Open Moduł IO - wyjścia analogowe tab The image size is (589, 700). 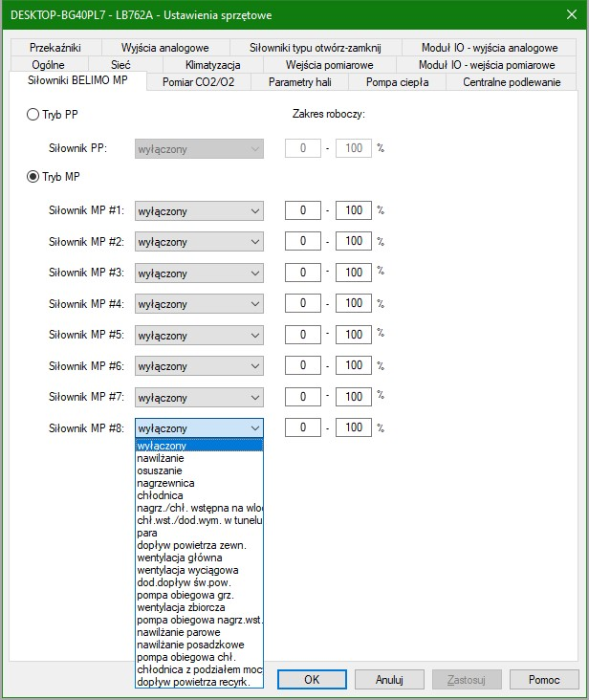click(x=490, y=48)
